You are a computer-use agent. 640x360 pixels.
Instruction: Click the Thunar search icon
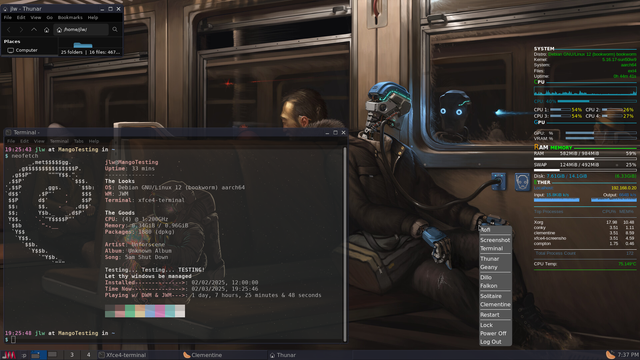[x=115, y=29]
